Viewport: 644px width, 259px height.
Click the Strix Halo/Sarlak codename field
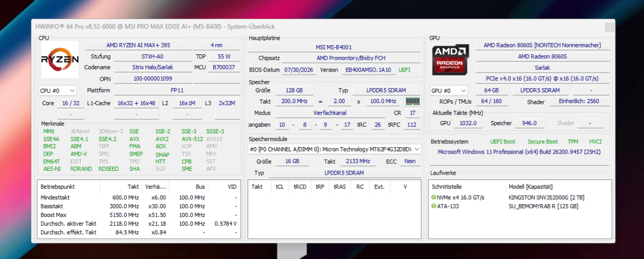click(153, 67)
